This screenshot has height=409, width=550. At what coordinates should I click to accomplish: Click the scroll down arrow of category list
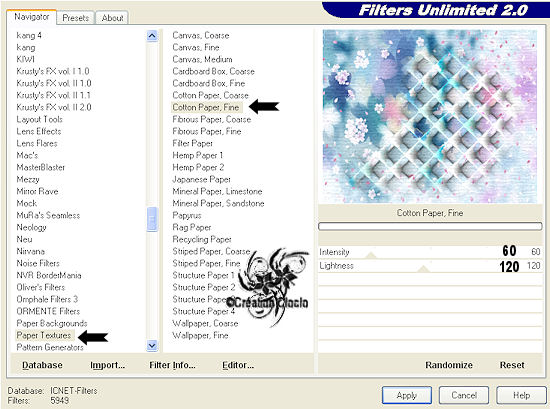click(152, 346)
